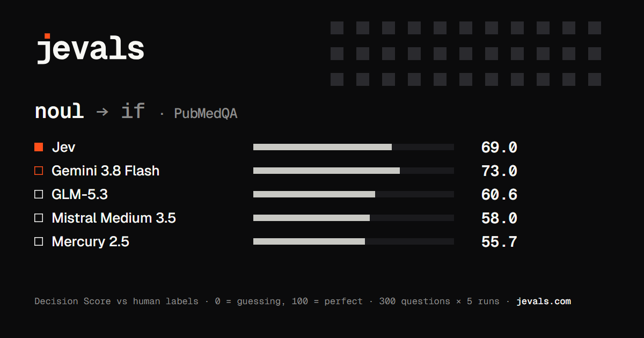Screen dimensions: 644x338
Task: Click the 58.0 score value
Action: pos(499,218)
